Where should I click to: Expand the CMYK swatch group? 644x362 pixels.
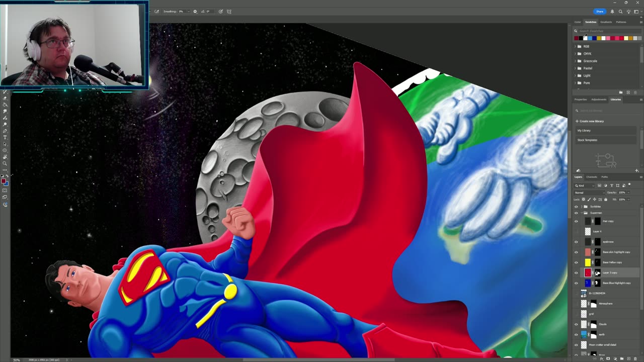click(576, 54)
